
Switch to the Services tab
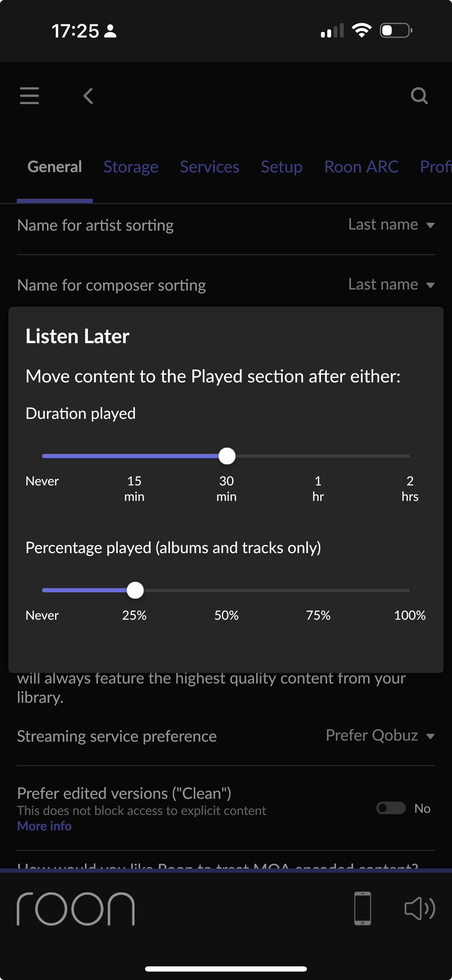coord(210,167)
